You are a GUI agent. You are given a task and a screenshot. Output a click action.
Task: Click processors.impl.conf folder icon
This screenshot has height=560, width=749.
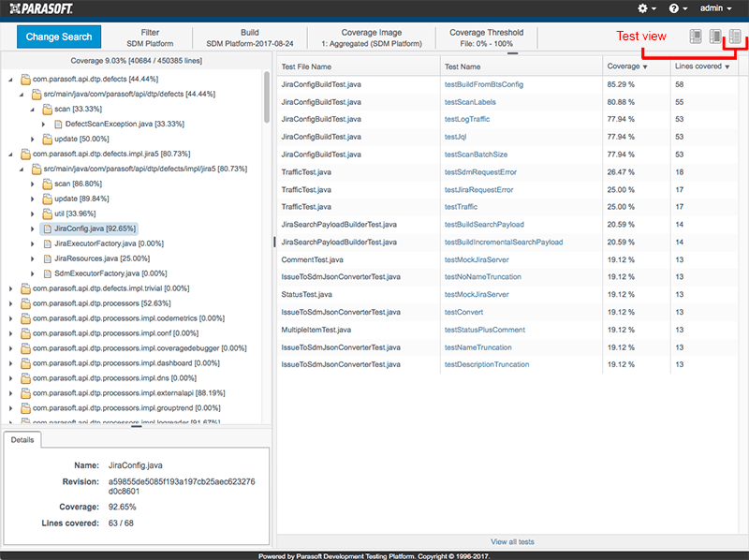(x=25, y=333)
